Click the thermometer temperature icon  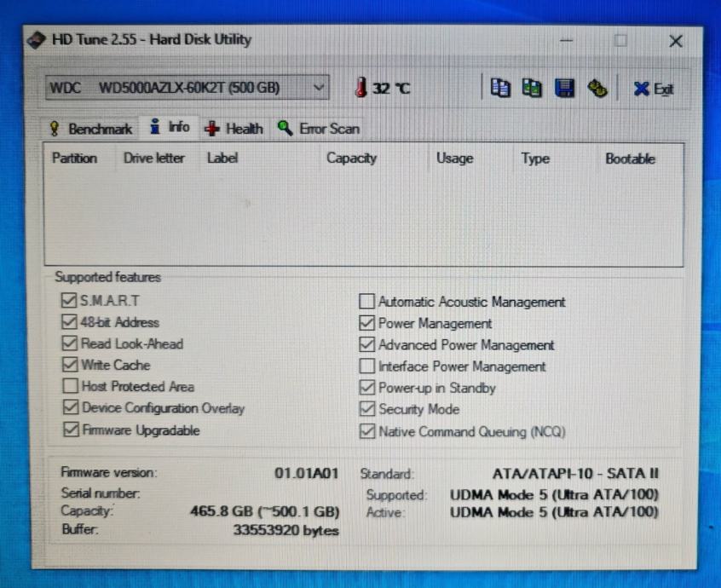pyautogui.click(x=361, y=87)
